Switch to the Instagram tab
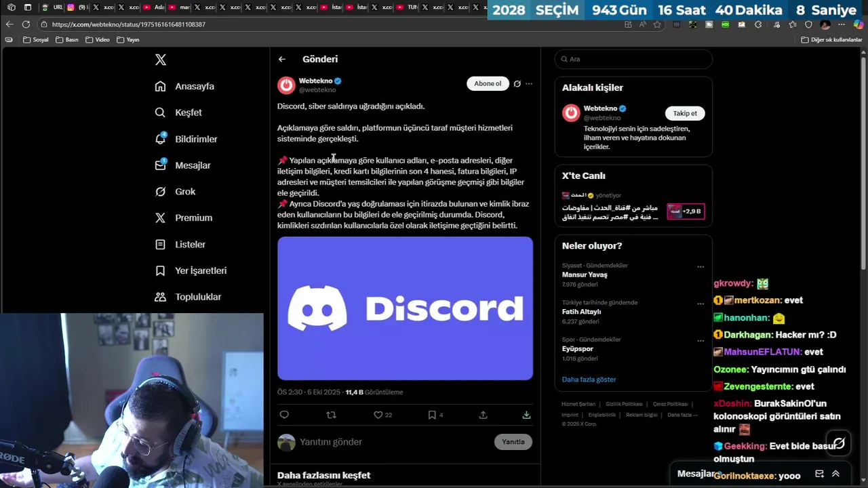Screen dimensions: 868x488 (77, 7)
